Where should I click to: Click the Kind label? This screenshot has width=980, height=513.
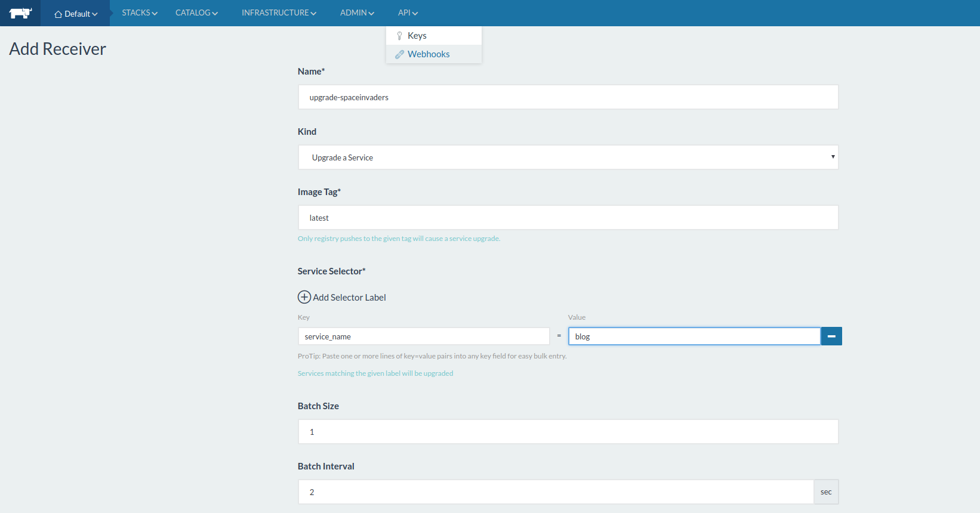307,132
